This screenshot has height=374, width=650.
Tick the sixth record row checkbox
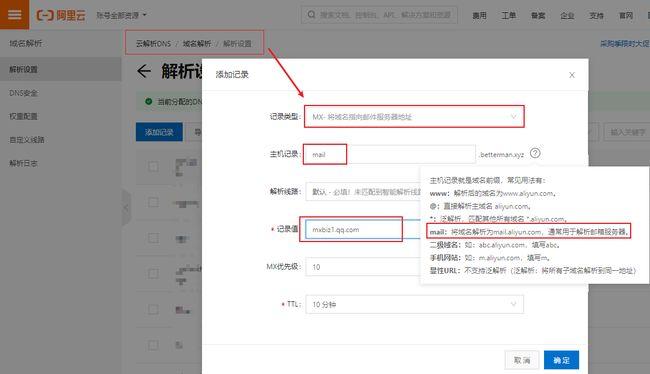tap(153, 345)
